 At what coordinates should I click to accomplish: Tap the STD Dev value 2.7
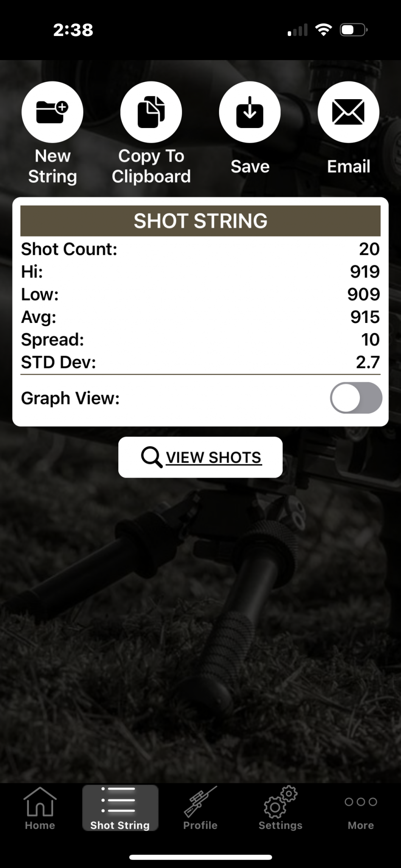[367, 362]
